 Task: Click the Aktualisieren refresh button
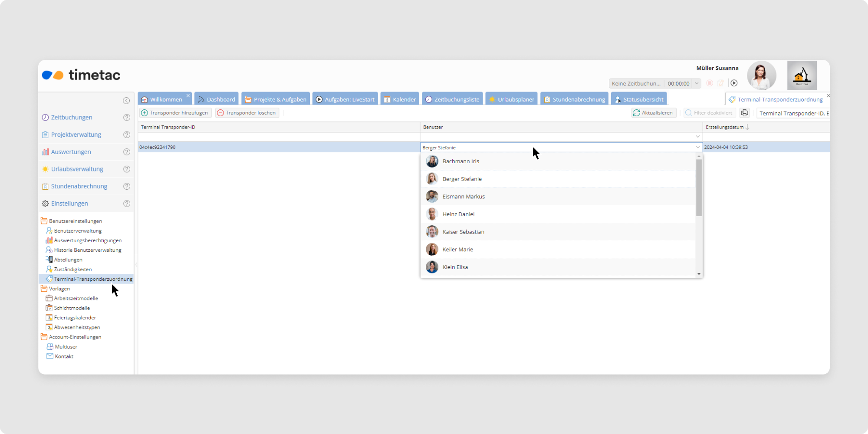(653, 113)
